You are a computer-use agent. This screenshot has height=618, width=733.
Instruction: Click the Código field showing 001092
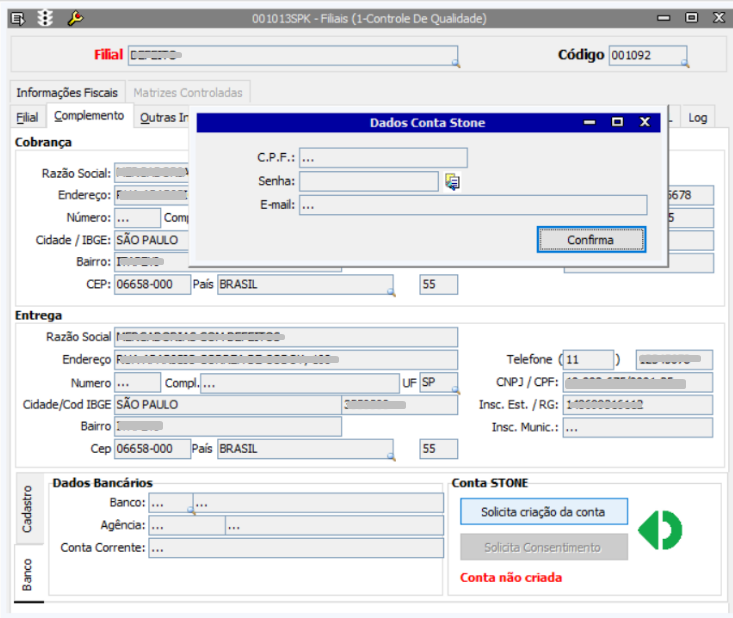647,55
